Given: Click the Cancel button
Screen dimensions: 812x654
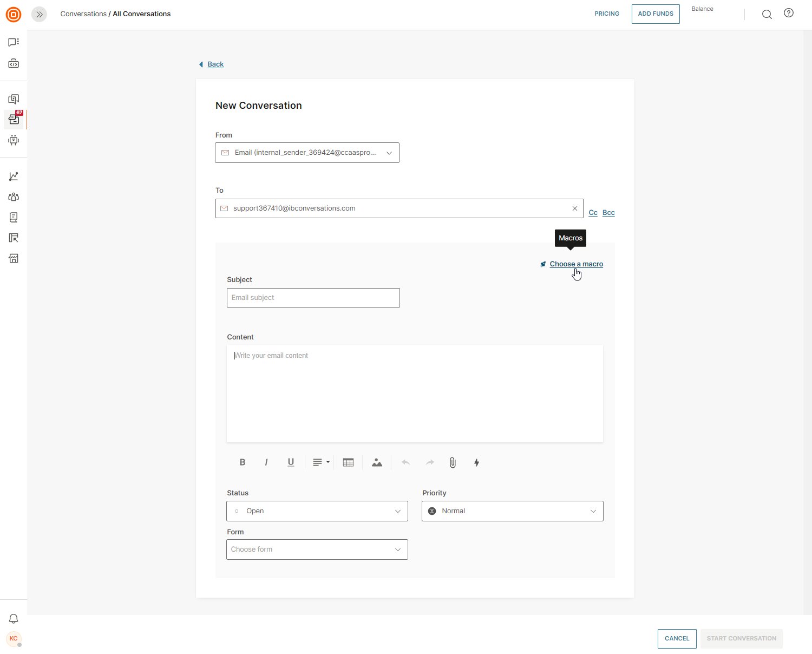Looking at the screenshot, I should [x=677, y=639].
